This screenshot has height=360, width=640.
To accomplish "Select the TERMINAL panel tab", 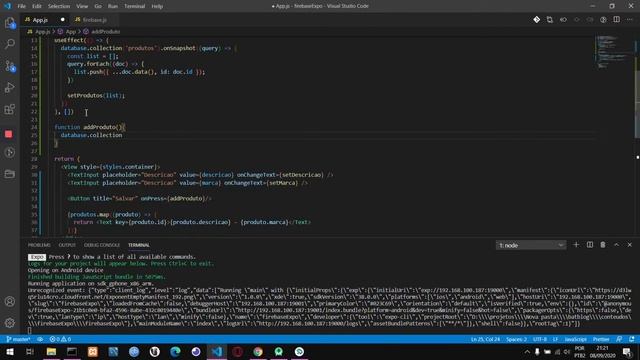I will pos(139,245).
